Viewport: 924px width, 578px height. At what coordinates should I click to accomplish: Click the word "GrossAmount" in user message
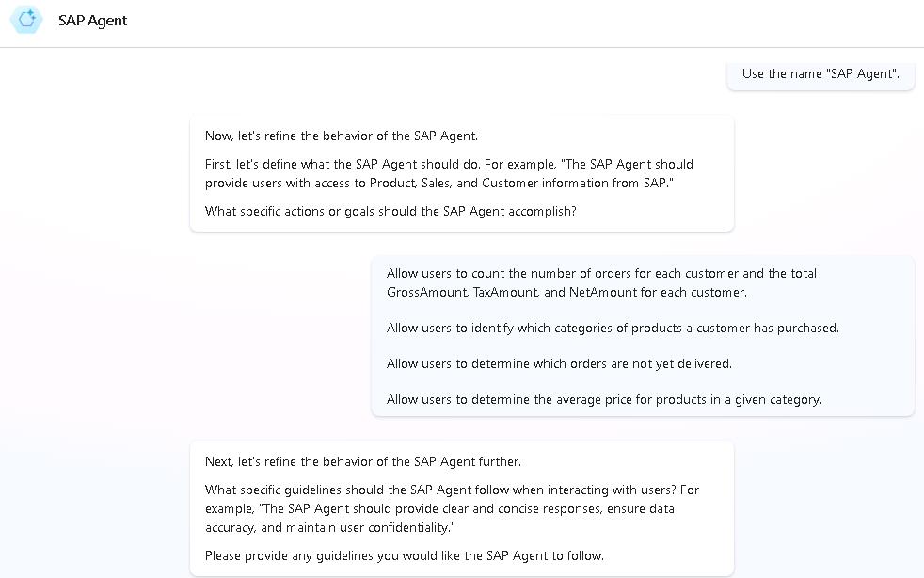point(426,292)
